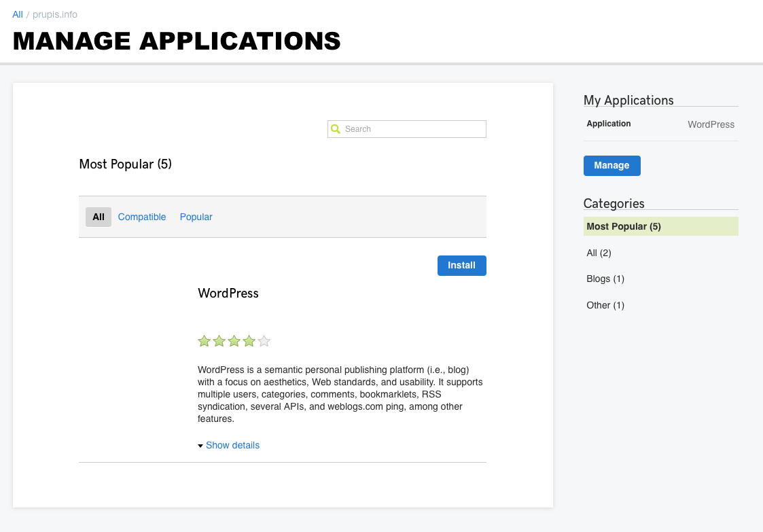Open the Other (1) category
The image size is (763, 532).
(x=605, y=305)
